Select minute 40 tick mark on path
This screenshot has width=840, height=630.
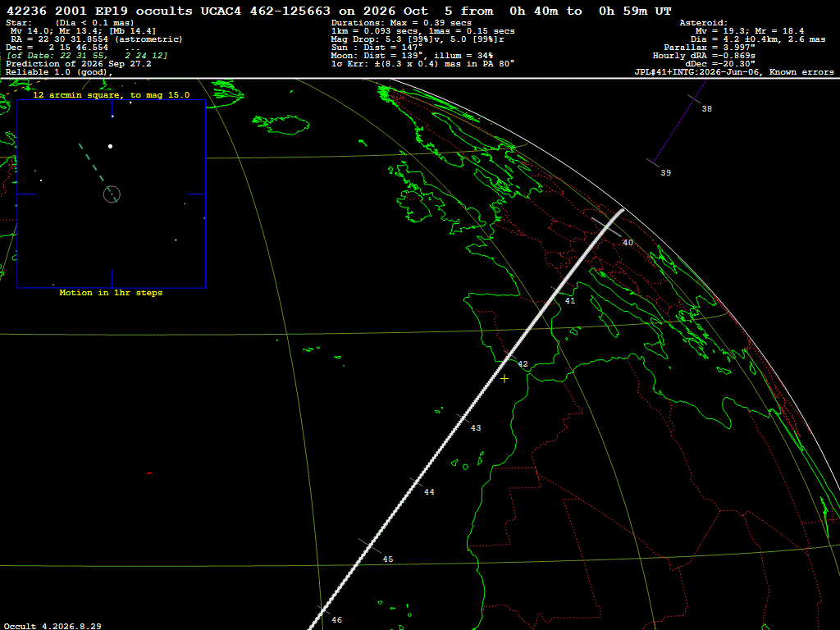(606, 226)
